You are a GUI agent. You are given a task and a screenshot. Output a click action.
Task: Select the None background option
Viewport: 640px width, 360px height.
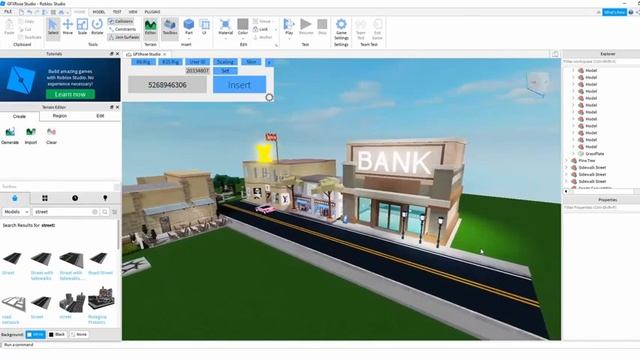coord(79,334)
